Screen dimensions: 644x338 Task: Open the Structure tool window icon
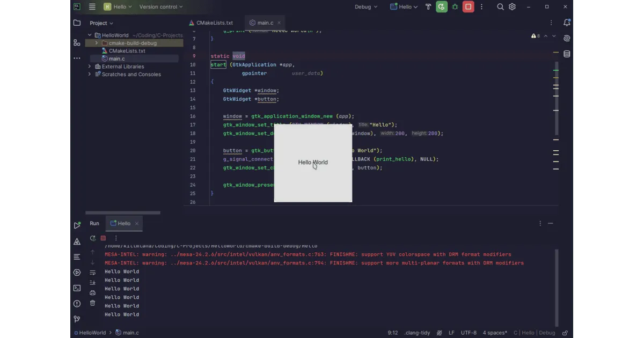(x=77, y=43)
